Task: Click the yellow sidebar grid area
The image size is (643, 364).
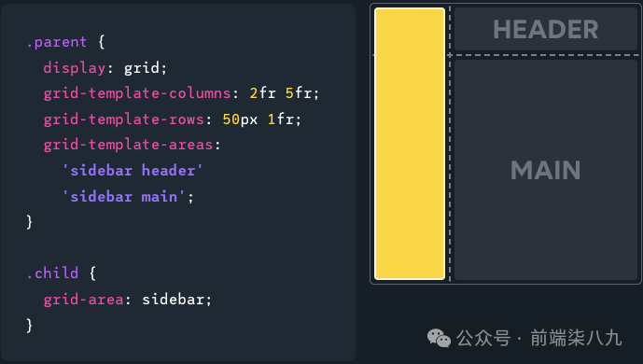Action: click(x=410, y=144)
